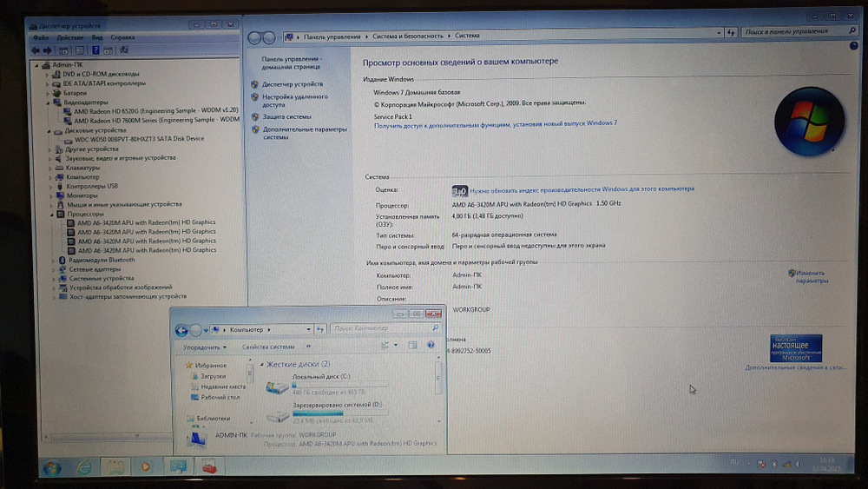The width and height of the screenshot is (868, 489).
Task: Expand DVD и CD-ROM дисководы node
Action: [x=48, y=74]
